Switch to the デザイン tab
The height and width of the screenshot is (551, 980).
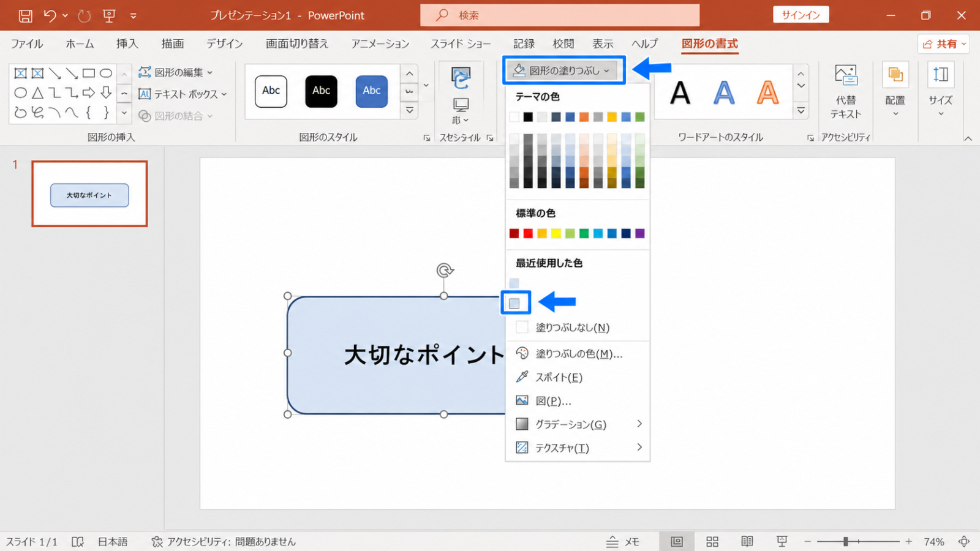click(224, 43)
